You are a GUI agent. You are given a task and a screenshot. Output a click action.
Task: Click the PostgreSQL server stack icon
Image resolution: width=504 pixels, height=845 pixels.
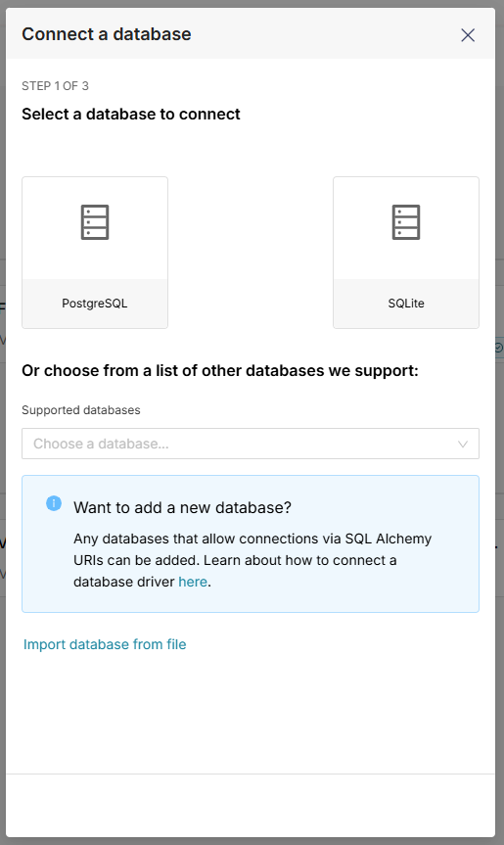95,222
